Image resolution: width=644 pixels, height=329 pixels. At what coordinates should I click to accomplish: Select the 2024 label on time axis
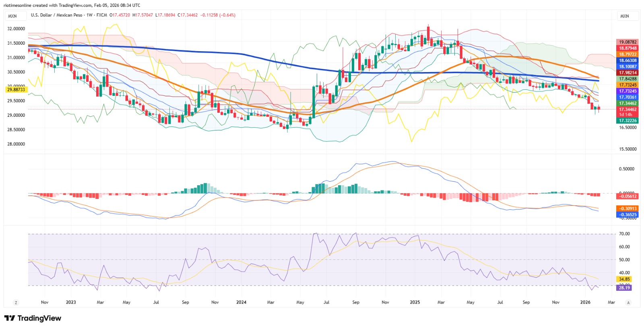[x=241, y=302]
